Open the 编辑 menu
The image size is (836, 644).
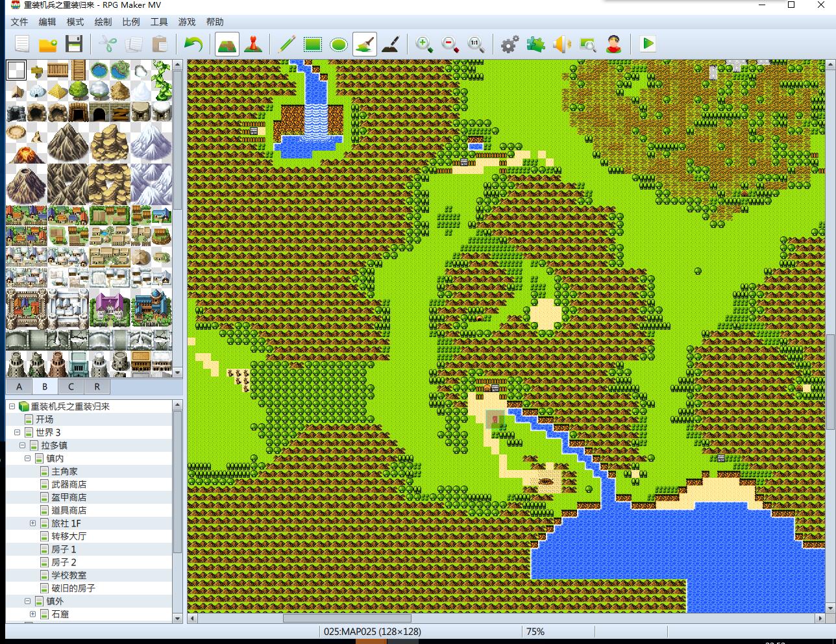click(x=47, y=21)
